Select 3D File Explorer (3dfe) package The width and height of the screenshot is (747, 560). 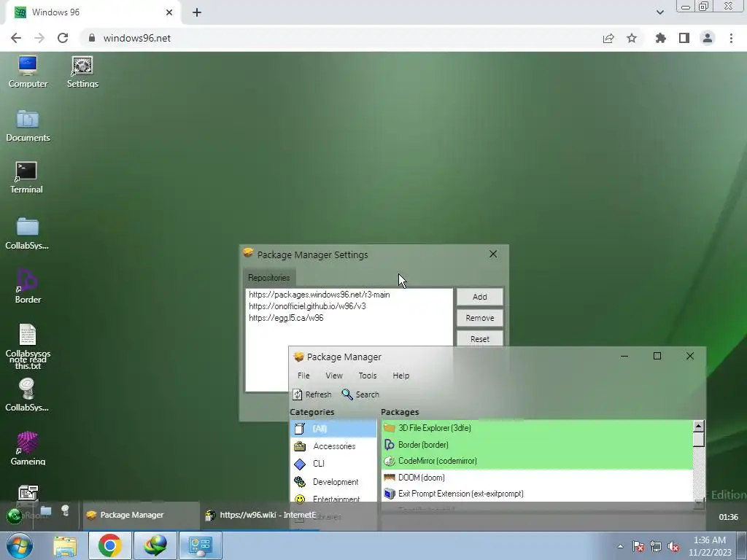tap(537, 427)
